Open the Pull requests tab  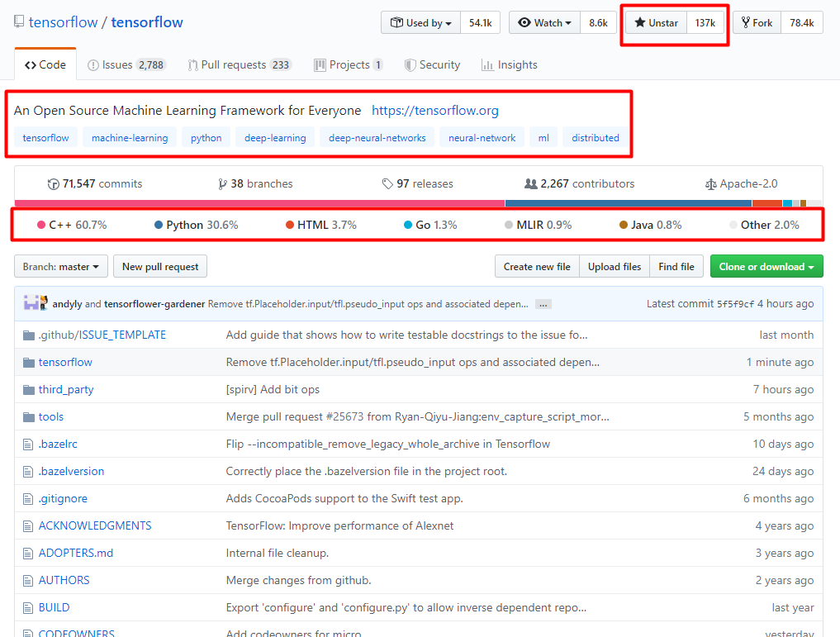pos(240,64)
